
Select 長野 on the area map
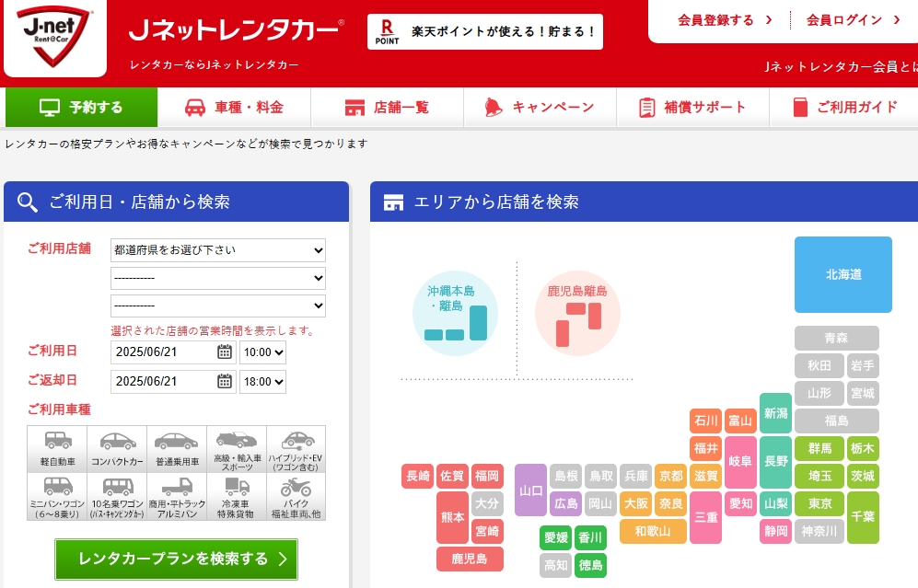[x=775, y=462]
